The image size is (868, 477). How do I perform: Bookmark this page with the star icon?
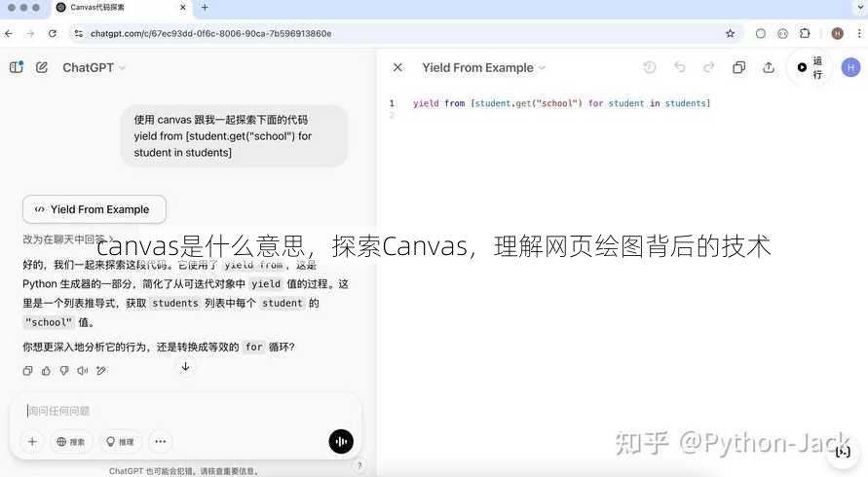731,34
